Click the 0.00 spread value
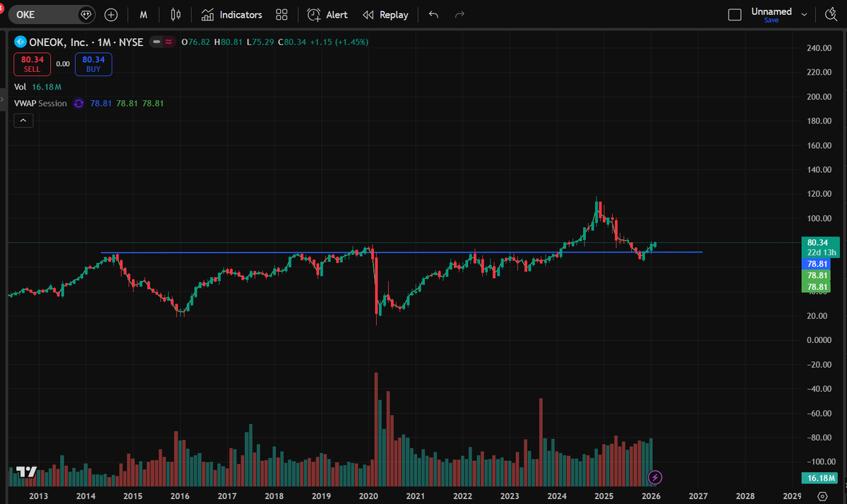The width and height of the screenshot is (847, 504). coord(63,64)
